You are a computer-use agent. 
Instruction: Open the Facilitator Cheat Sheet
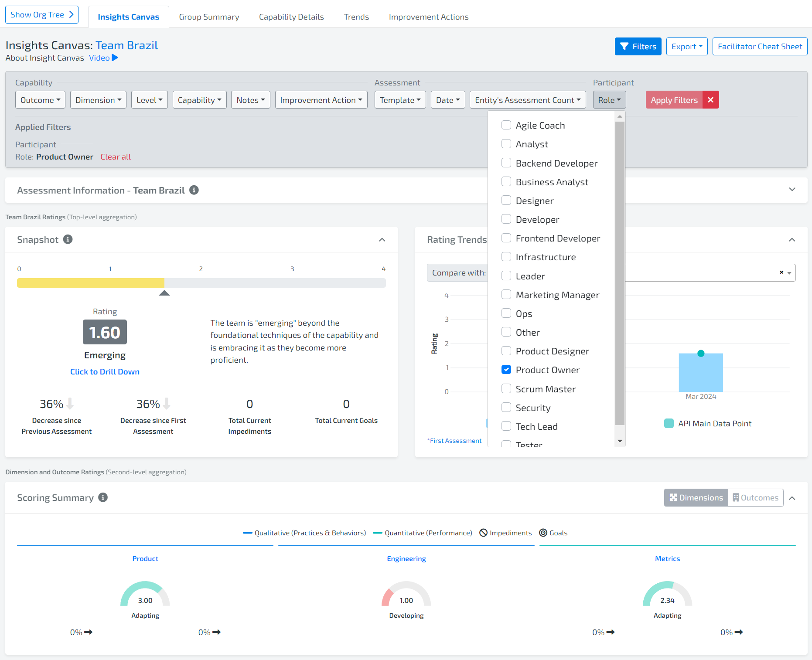(x=760, y=47)
